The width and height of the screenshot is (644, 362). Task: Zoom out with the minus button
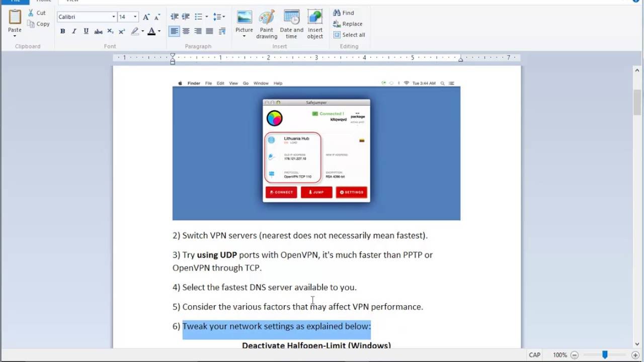click(x=575, y=355)
